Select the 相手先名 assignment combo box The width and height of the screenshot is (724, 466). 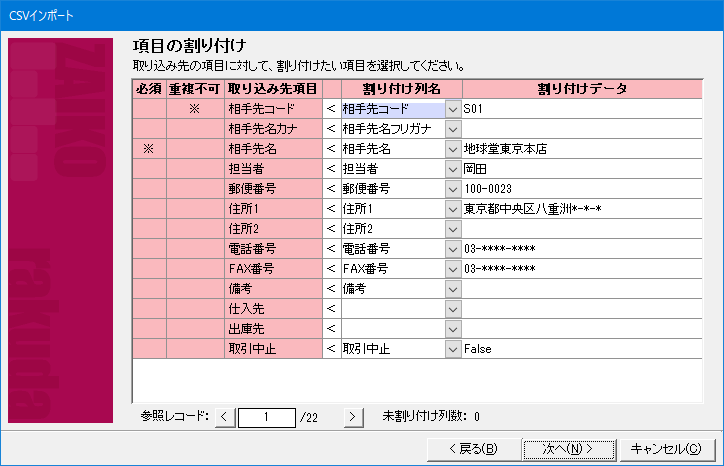click(x=391, y=149)
